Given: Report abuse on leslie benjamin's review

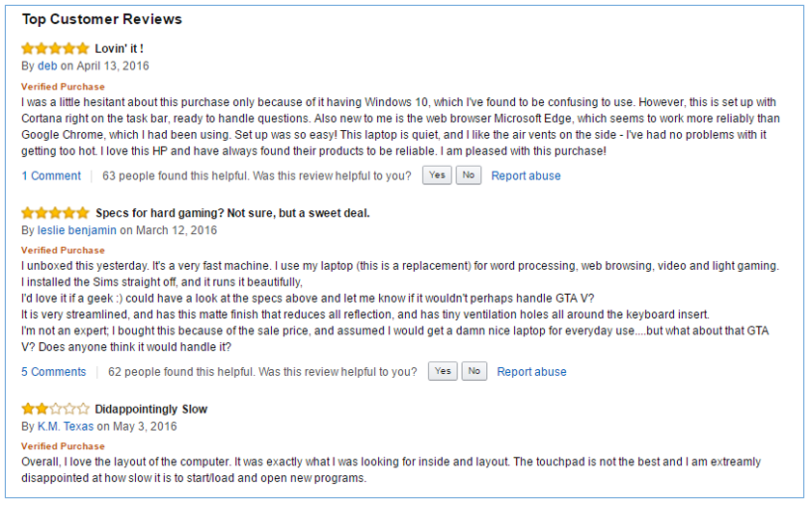Looking at the screenshot, I should [531, 372].
